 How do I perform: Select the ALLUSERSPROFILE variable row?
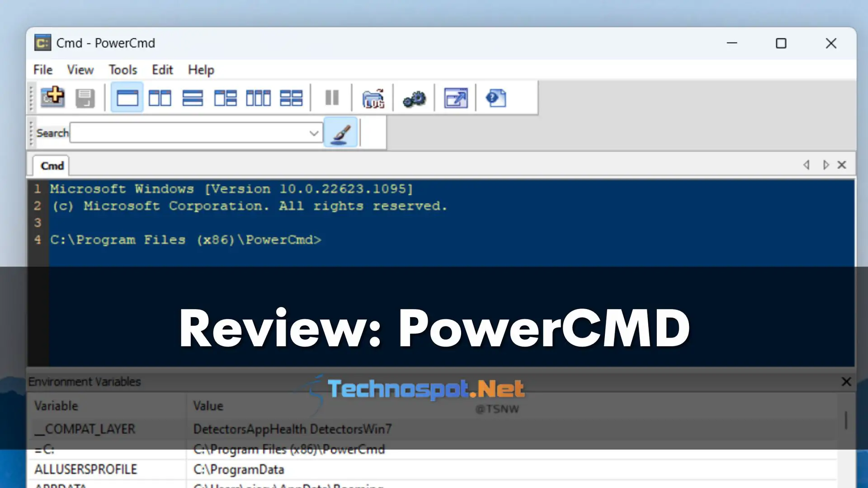432,469
